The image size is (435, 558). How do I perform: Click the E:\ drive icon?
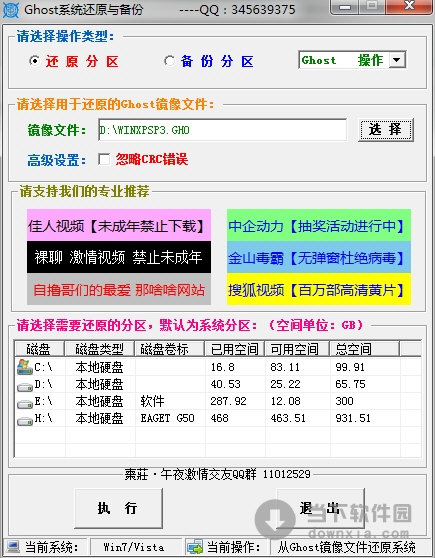(25, 404)
